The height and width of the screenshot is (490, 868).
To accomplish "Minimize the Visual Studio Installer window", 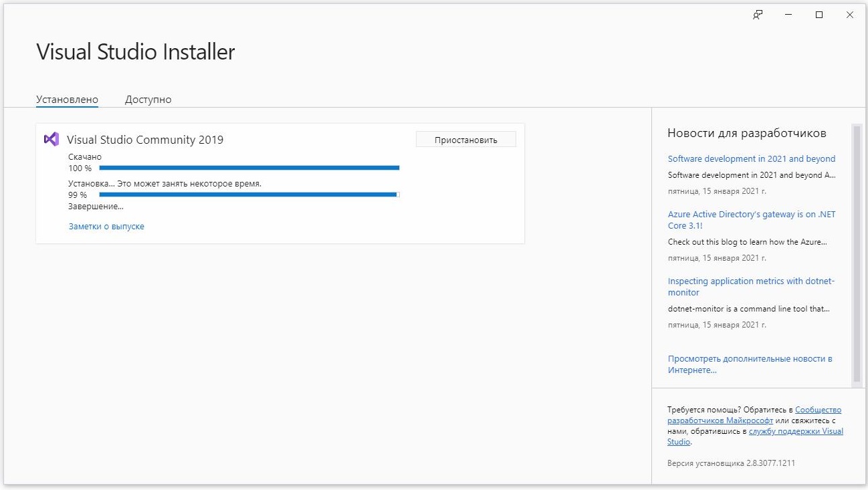I will (788, 15).
